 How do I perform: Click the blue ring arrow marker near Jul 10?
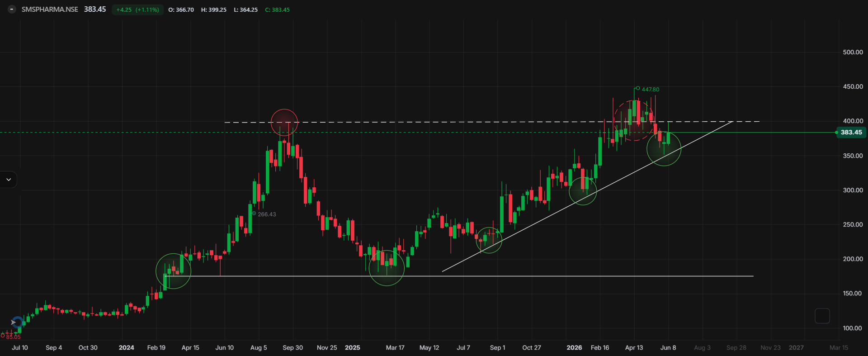pyautogui.click(x=17, y=323)
